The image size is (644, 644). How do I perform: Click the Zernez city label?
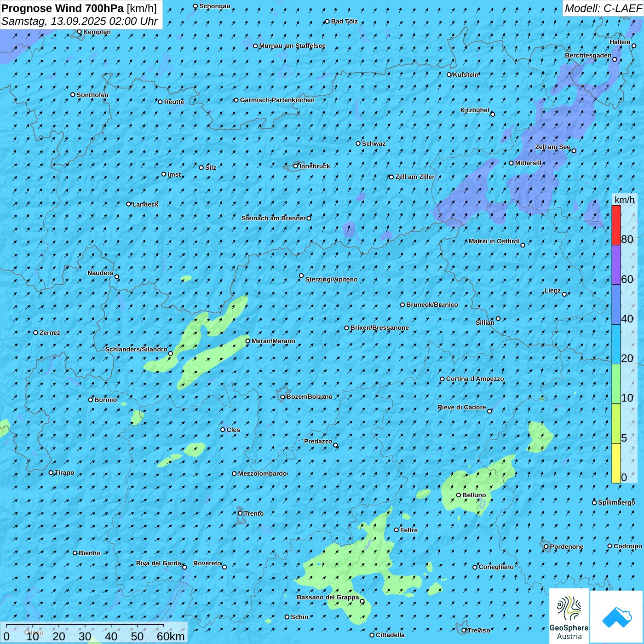pyautogui.click(x=50, y=333)
